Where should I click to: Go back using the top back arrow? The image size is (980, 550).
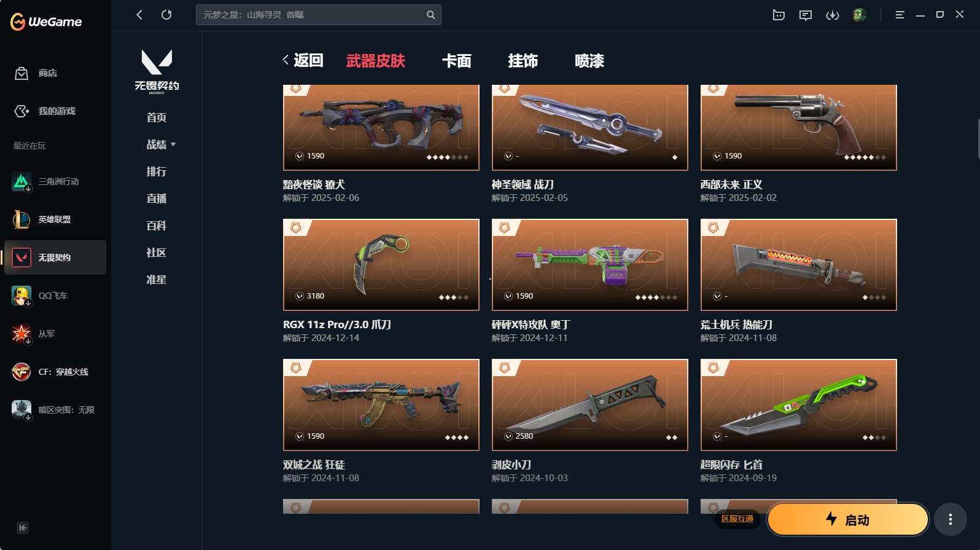139,15
